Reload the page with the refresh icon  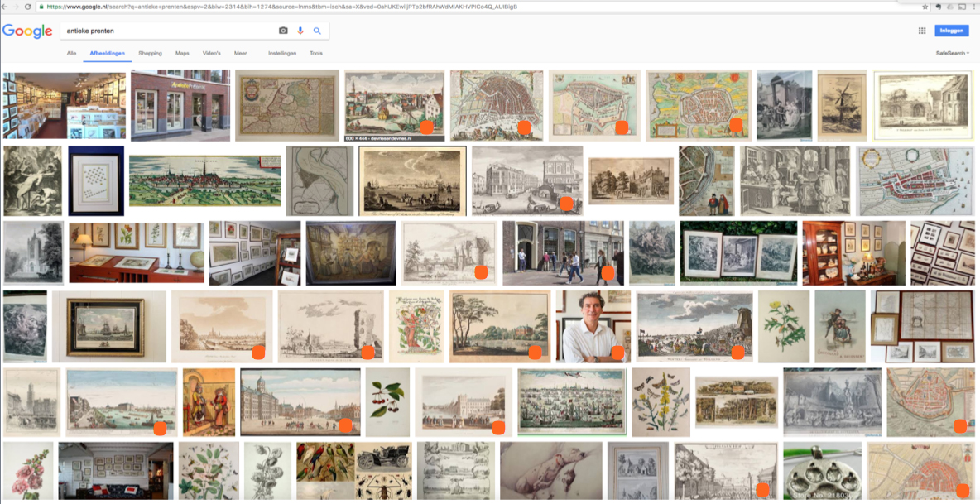[28, 7]
